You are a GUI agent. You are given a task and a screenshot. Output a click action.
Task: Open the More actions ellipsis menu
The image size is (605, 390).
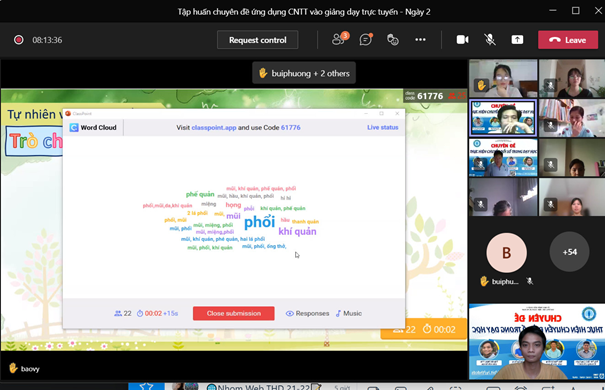420,40
